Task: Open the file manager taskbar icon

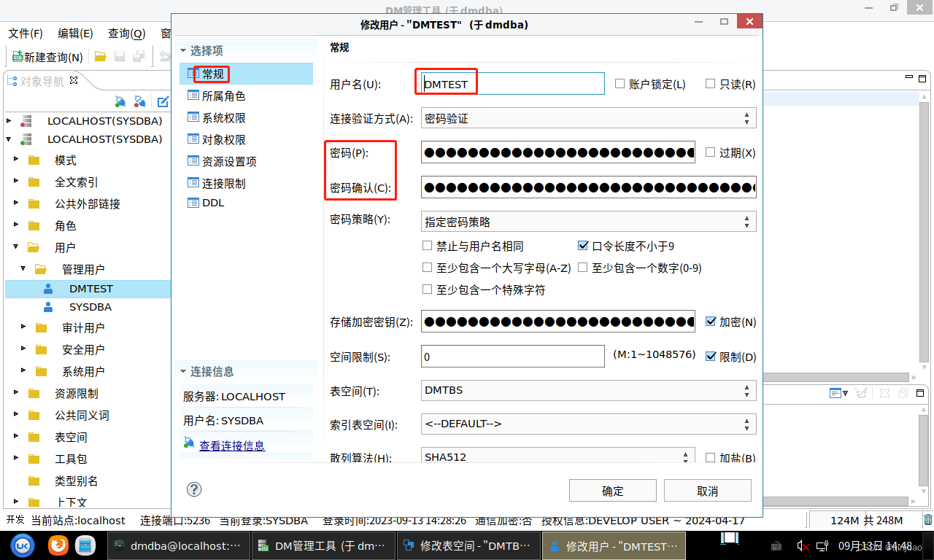Action: coord(86,545)
